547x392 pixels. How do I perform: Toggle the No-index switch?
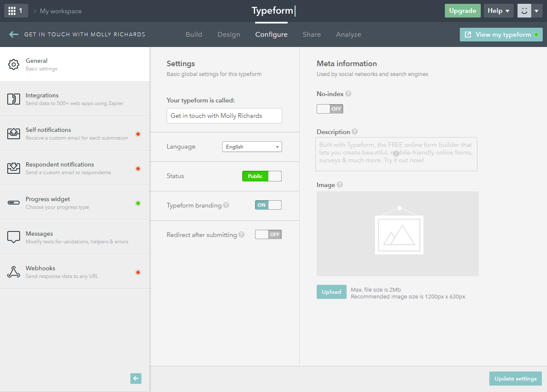(x=330, y=109)
